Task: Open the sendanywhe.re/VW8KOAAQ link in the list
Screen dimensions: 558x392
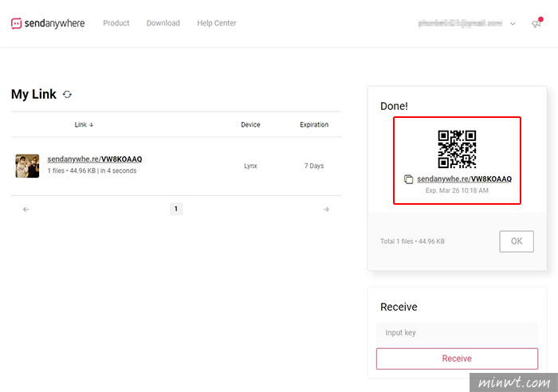Action: pos(95,159)
